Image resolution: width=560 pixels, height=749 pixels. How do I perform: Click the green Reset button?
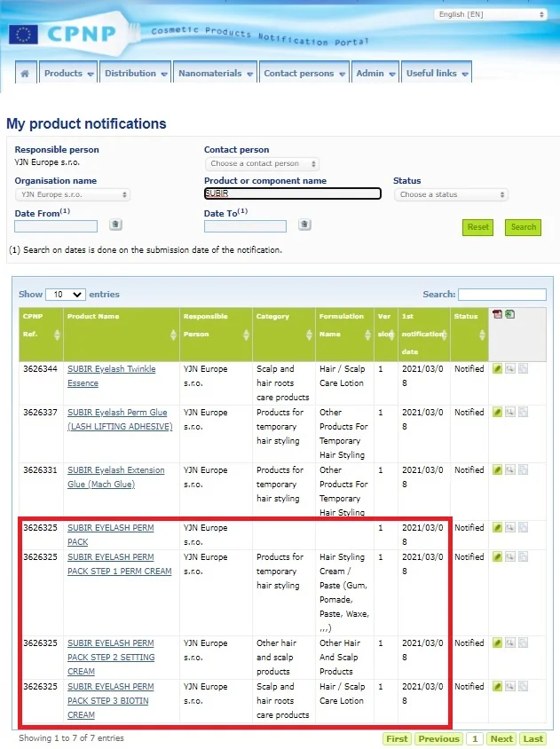pyautogui.click(x=477, y=227)
